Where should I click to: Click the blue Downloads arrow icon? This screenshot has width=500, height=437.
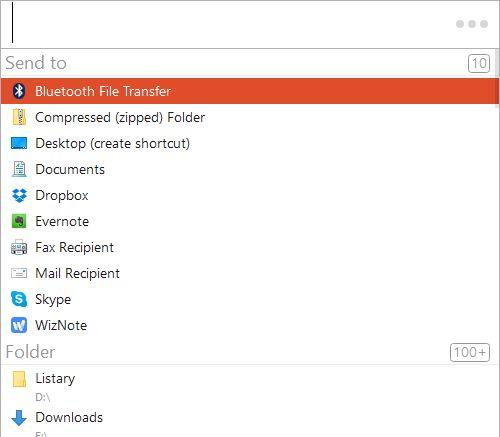[x=19, y=418]
